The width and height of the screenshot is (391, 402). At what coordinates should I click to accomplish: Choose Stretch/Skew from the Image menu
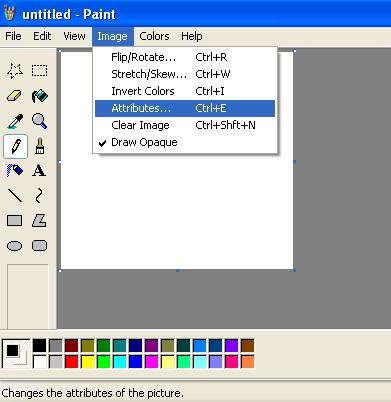coord(185,74)
